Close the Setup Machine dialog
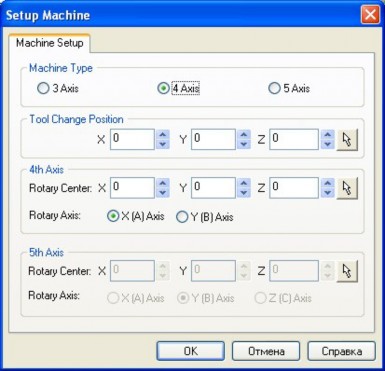Viewport: 385px width, 371px height. [x=370, y=15]
